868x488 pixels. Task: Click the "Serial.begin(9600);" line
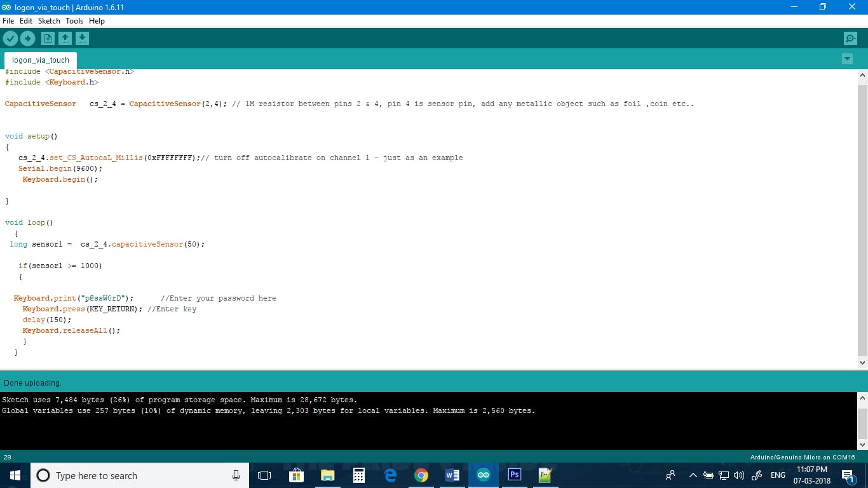pyautogui.click(x=60, y=168)
